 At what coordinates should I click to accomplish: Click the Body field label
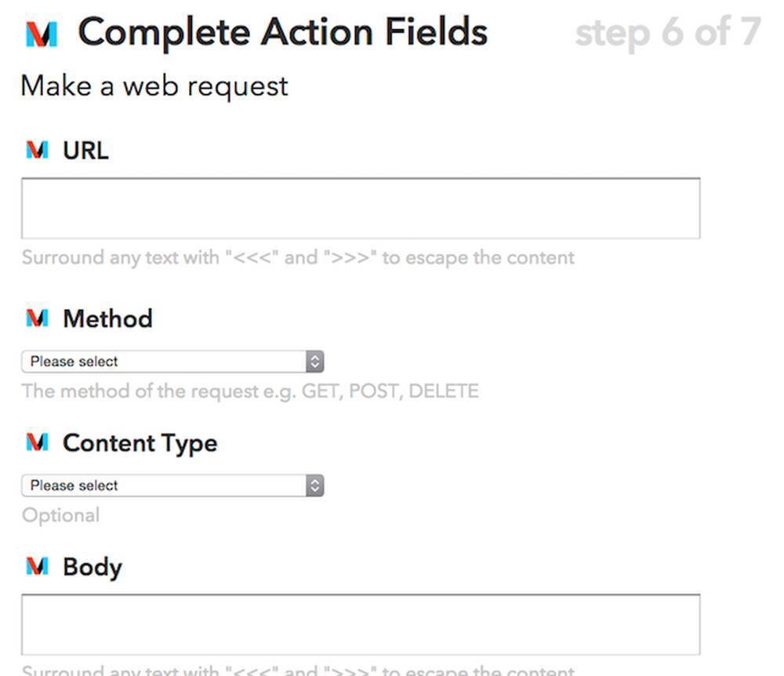point(93,567)
